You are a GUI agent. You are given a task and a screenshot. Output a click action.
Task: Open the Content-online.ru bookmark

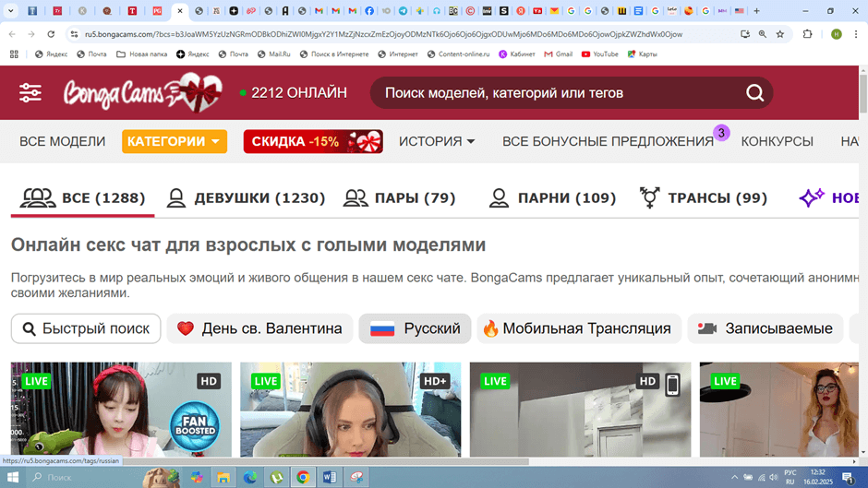458,54
